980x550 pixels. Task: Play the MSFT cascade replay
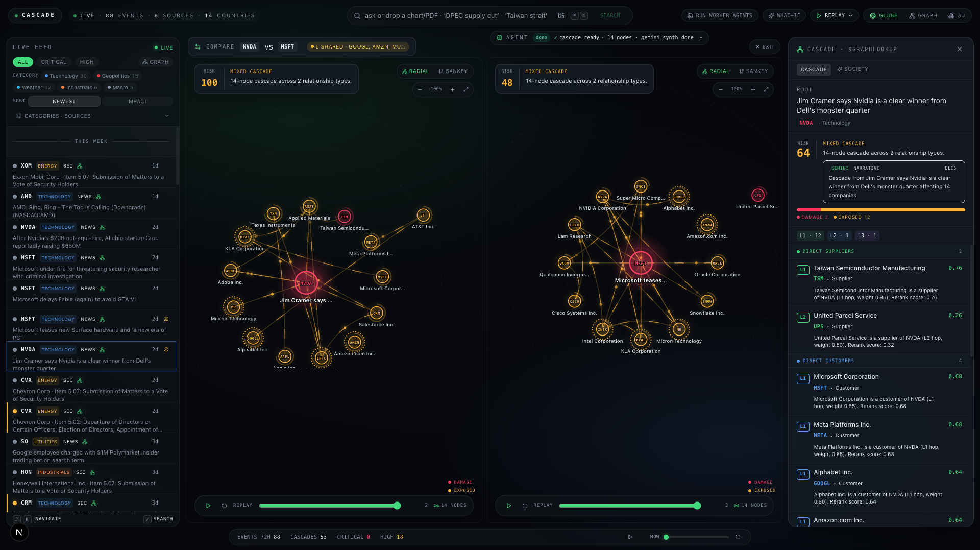tap(509, 506)
